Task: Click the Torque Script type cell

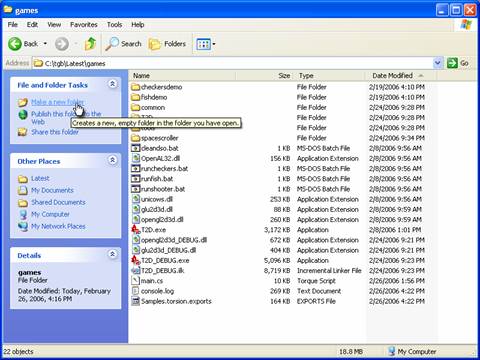Action: [316, 281]
